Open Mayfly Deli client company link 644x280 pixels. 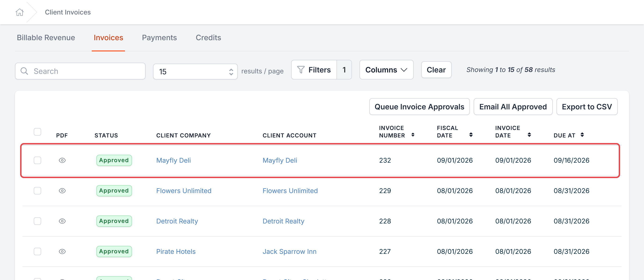[x=173, y=160]
